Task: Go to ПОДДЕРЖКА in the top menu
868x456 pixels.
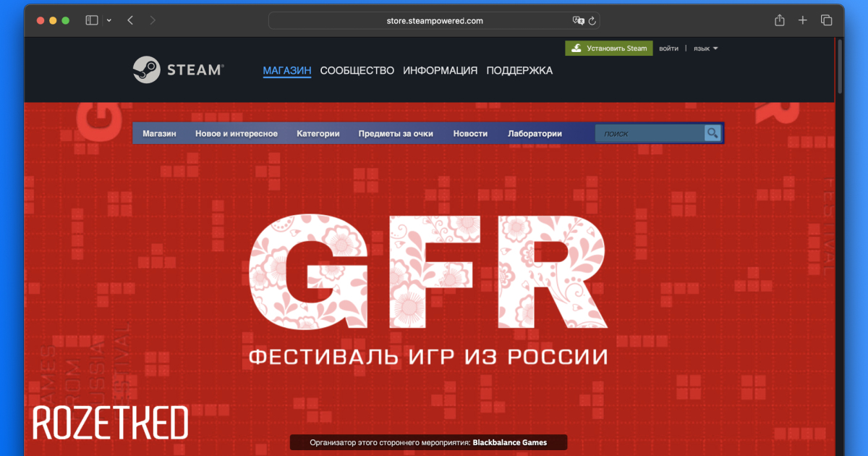Action: pyautogui.click(x=519, y=70)
